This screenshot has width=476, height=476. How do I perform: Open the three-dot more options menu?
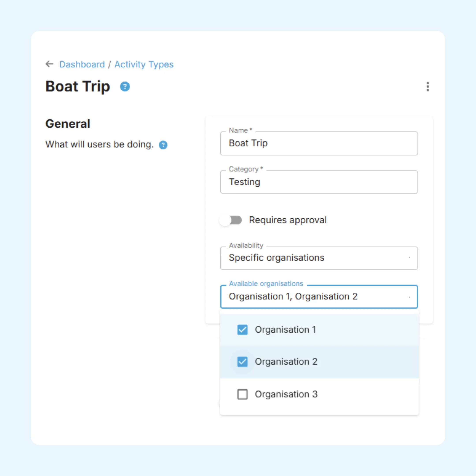(x=428, y=86)
